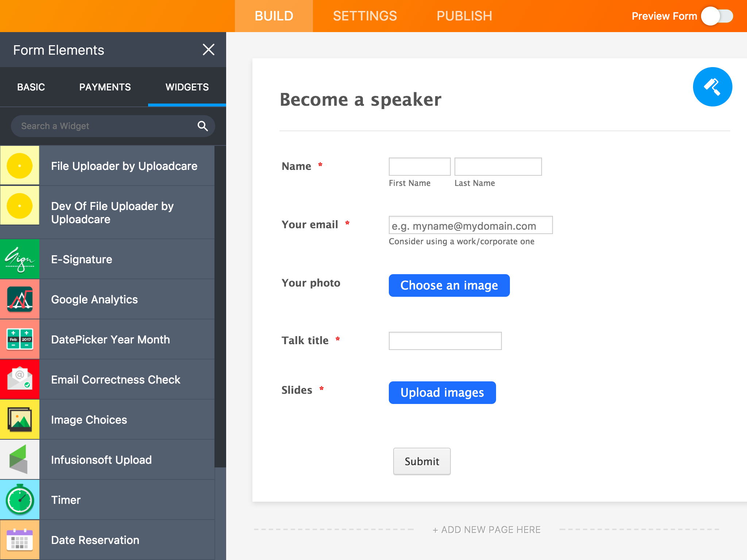Click the Upload images button
Viewport: 747px width, 560px height.
click(442, 393)
